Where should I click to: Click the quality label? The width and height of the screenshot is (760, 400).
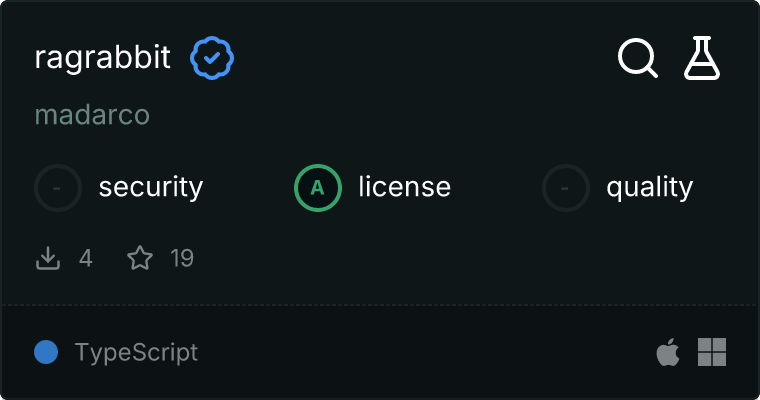click(x=649, y=187)
